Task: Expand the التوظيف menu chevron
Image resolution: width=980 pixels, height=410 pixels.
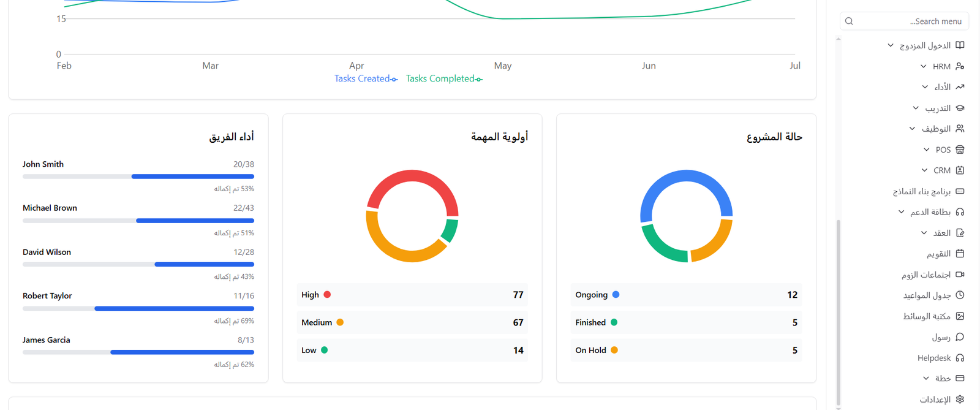Action: click(x=912, y=129)
